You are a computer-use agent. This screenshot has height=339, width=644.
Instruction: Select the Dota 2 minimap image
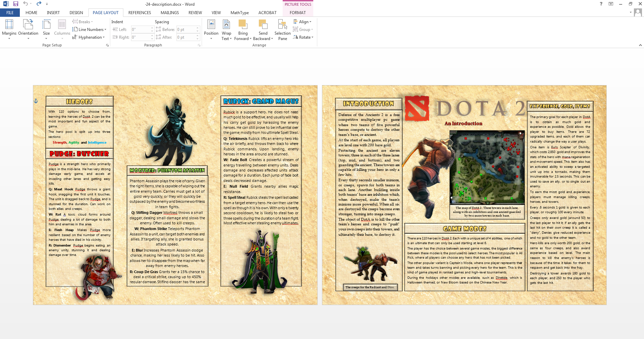(x=487, y=167)
